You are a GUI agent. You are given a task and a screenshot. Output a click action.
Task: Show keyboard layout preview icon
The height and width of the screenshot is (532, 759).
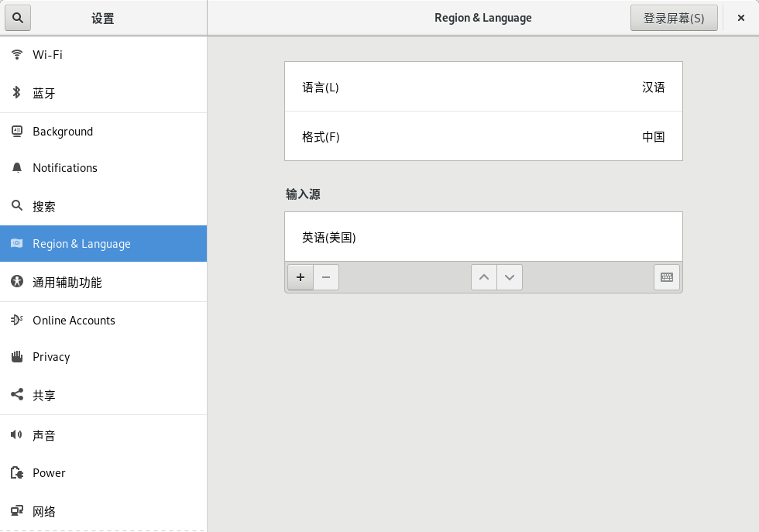(x=667, y=277)
